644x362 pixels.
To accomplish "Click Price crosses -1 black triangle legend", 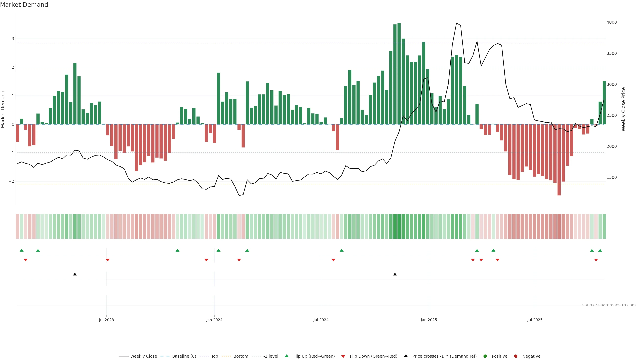I will (406, 356).
